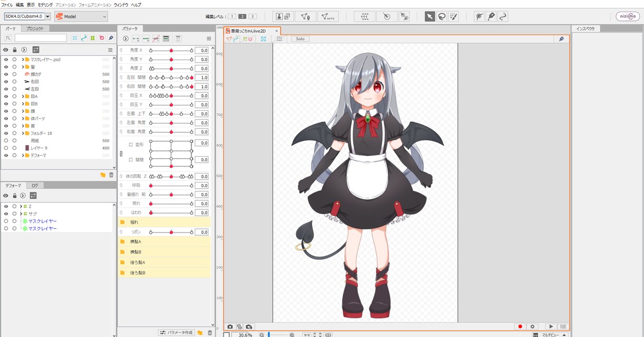Create new folder in parts panel
Viewport: 644px width, 337px height.
click(103, 175)
